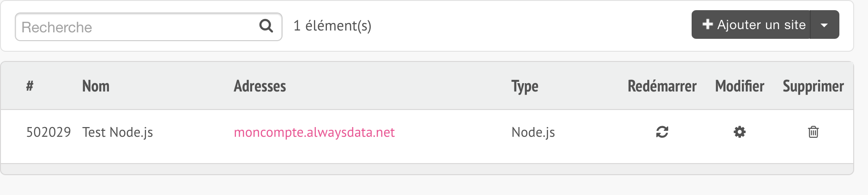Viewport: 868px width, 195px height.
Task: Sort by the Nom column header
Action: pyautogui.click(x=96, y=86)
